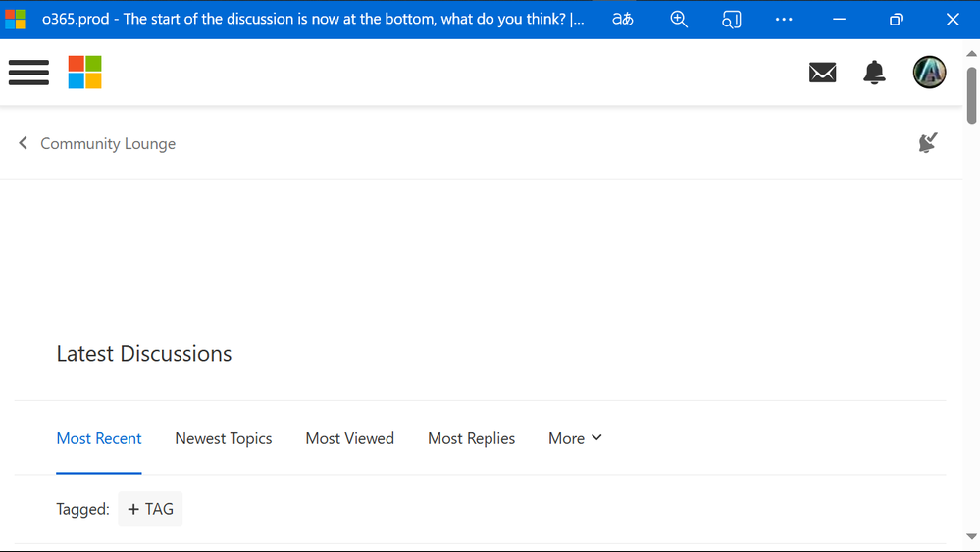Viewport: 980px width, 552px height.
Task: Toggle the subscribed bell with checkmark
Action: tap(927, 143)
